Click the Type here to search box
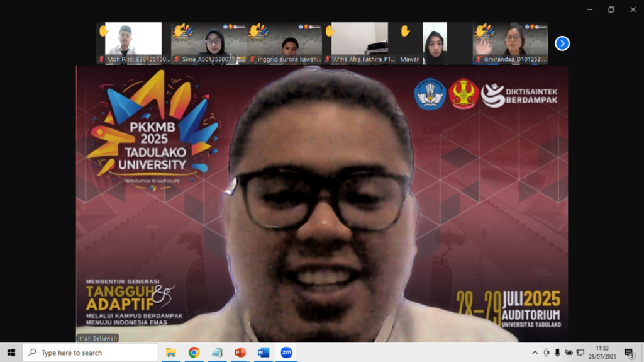Screen dimensions: 644x362 [91, 353]
